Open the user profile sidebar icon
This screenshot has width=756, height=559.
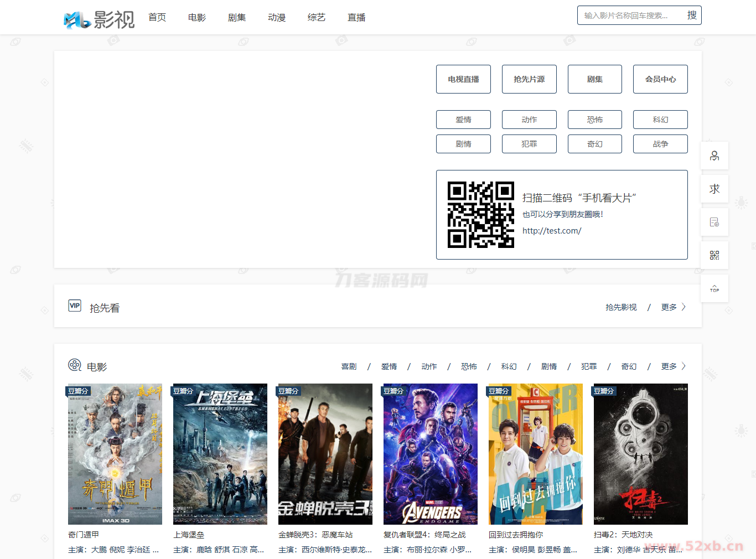[x=714, y=156]
